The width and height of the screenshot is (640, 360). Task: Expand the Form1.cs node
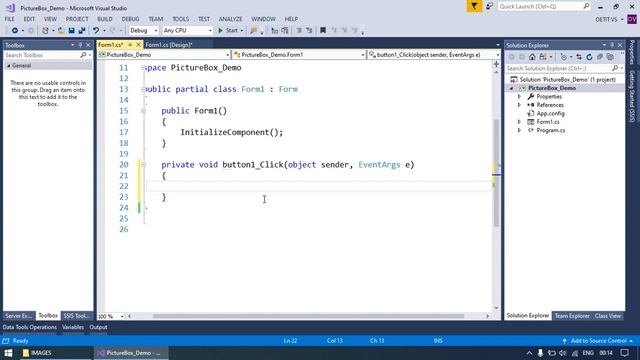(x=519, y=122)
